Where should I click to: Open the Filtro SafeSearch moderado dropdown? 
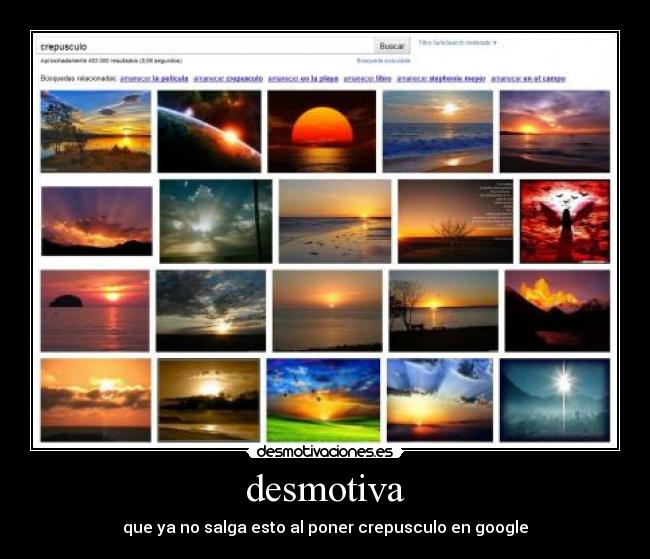point(458,43)
